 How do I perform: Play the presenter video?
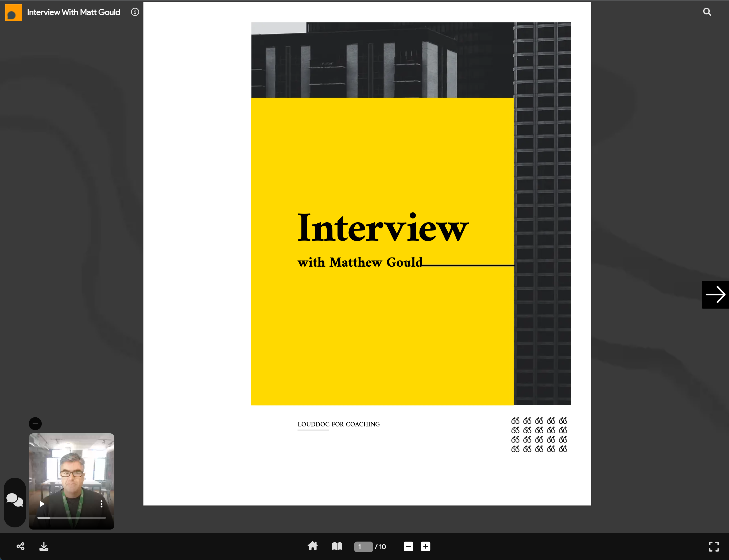42,504
